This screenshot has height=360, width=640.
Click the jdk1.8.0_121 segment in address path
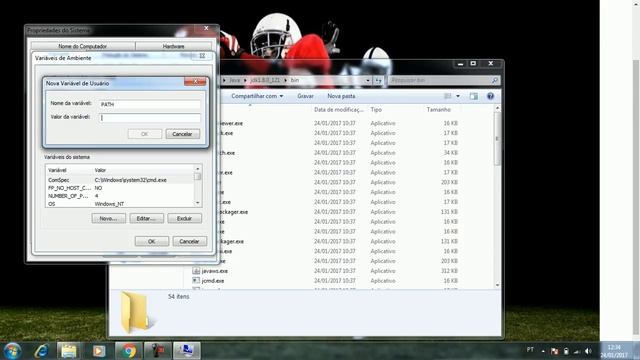pyautogui.click(x=265, y=80)
